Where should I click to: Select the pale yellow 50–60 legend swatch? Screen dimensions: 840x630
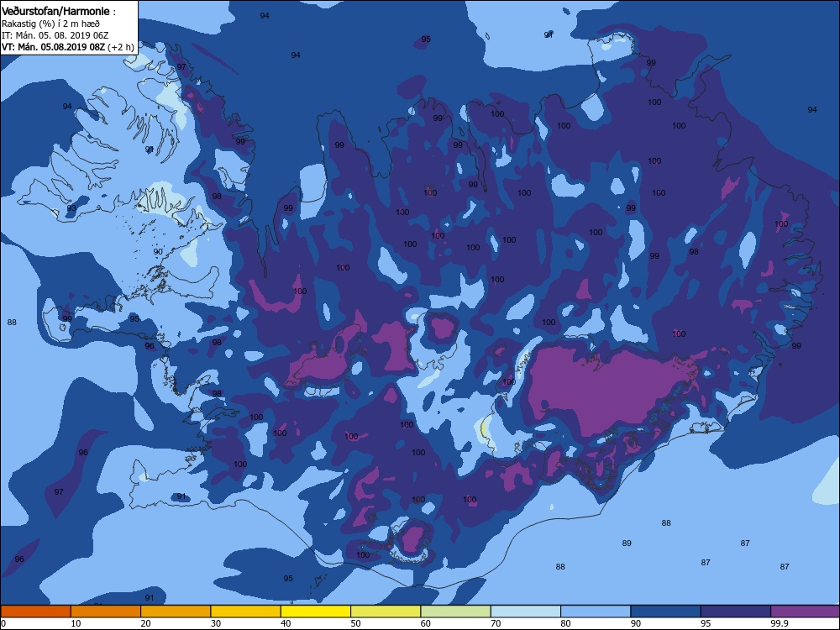(386, 612)
